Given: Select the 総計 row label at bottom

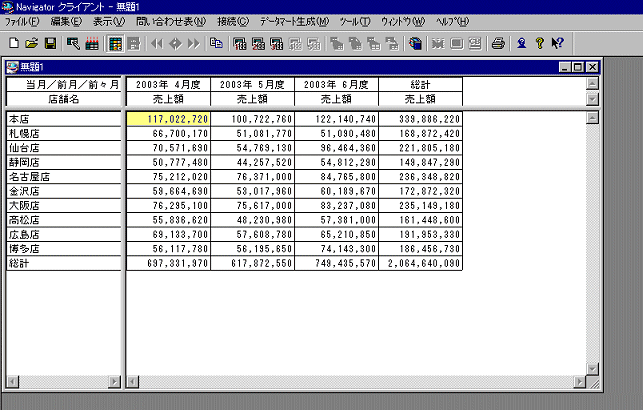Looking at the screenshot, I should 64,263.
